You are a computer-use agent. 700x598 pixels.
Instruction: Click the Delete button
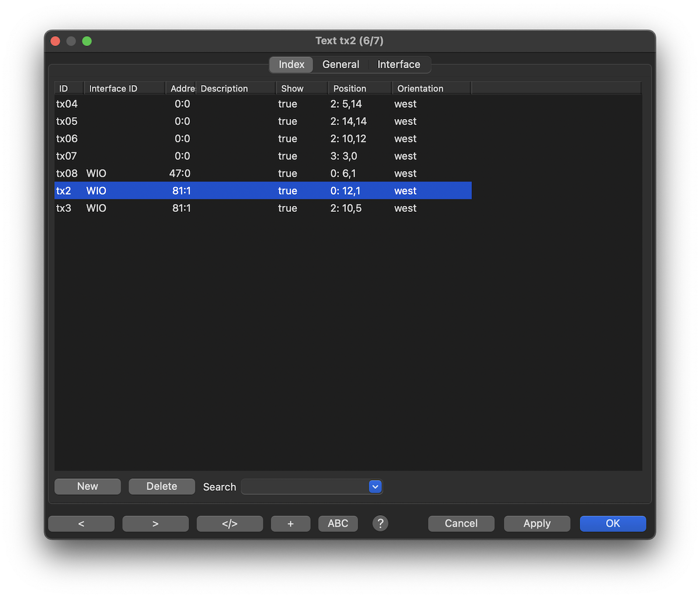coord(162,487)
